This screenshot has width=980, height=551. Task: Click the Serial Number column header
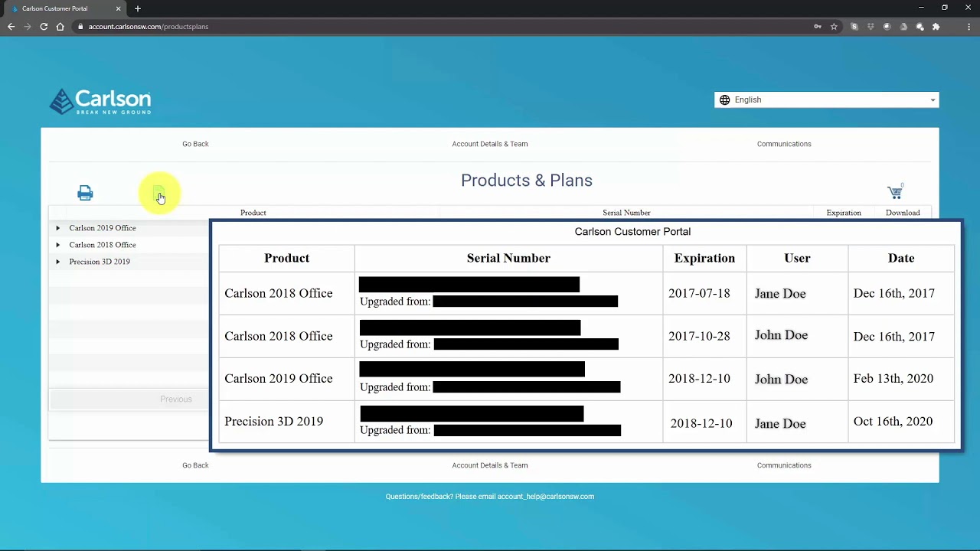626,213
